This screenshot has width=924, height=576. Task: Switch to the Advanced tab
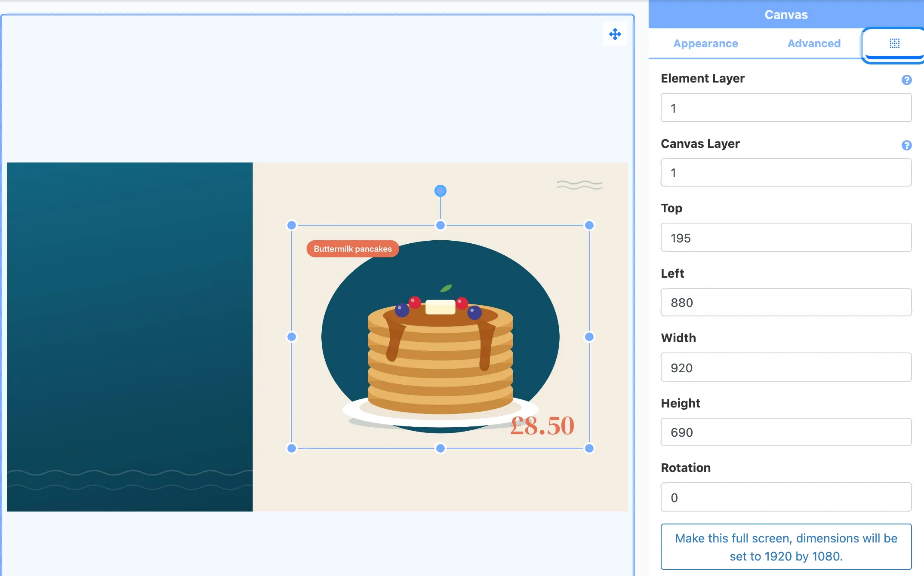[x=814, y=43]
